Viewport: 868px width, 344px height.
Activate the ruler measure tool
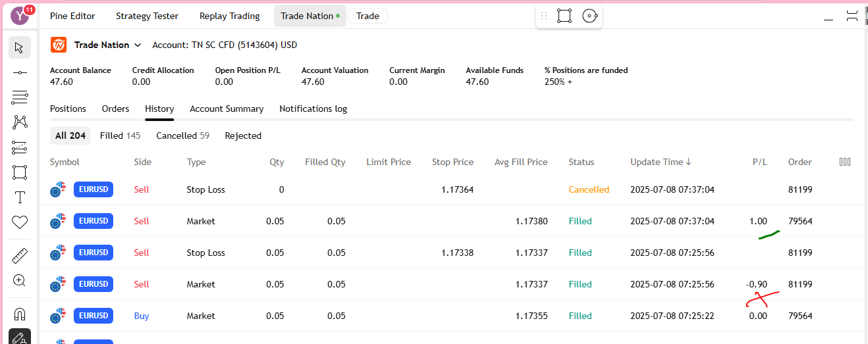click(19, 255)
